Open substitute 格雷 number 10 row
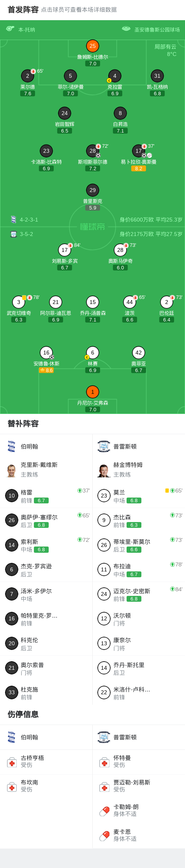The height and width of the screenshot is (868, 185). pyautogui.click(x=46, y=496)
